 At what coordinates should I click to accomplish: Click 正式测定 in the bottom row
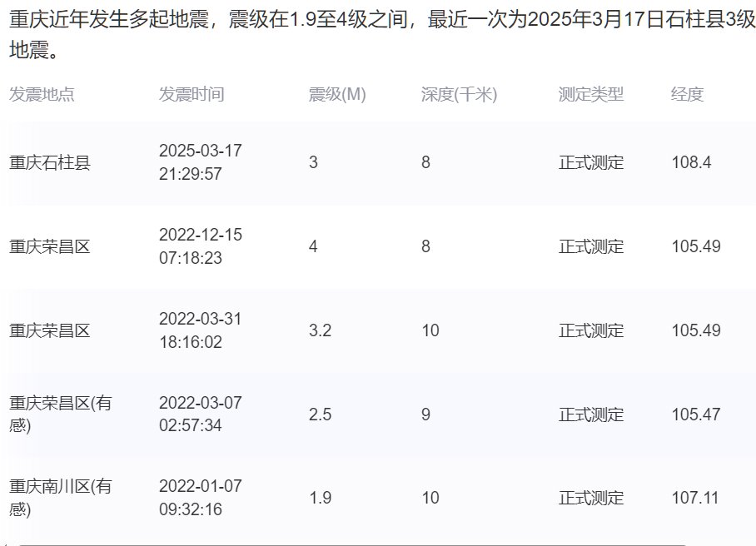[x=591, y=497]
